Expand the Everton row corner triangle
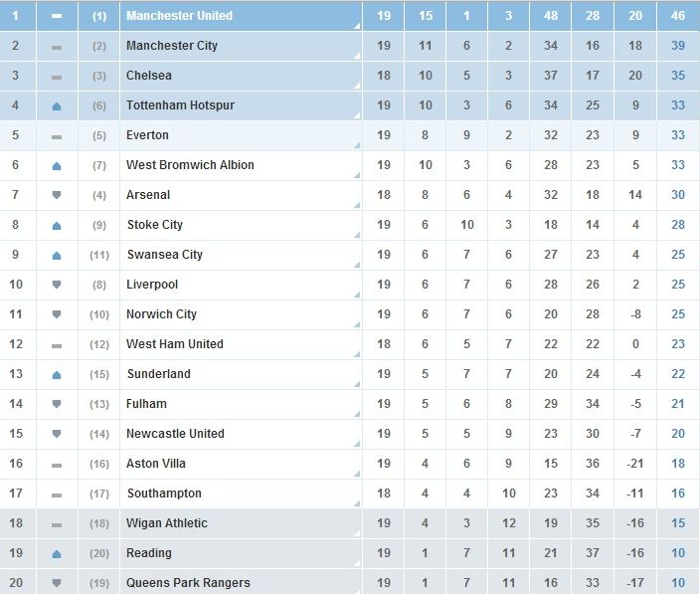The width and height of the screenshot is (700, 594). tap(357, 145)
